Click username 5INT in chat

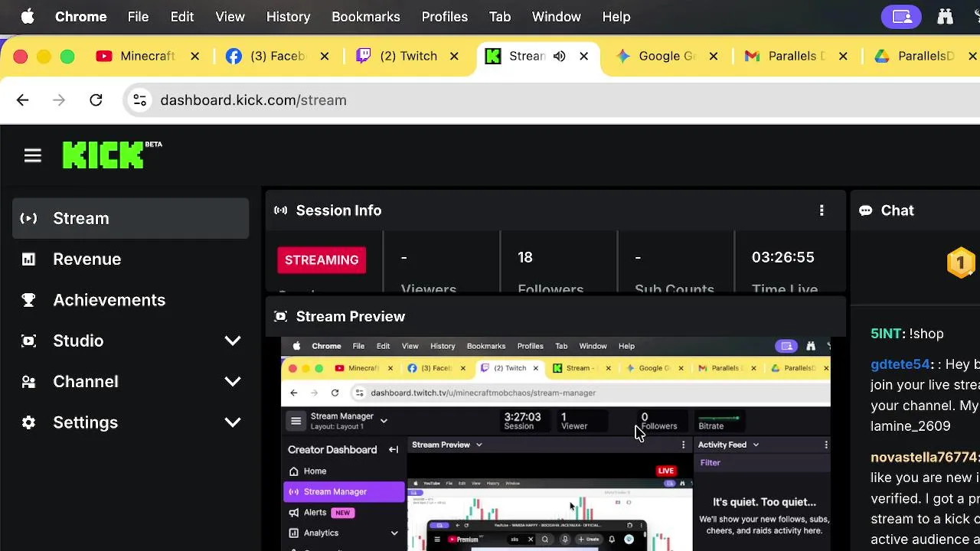(x=886, y=334)
